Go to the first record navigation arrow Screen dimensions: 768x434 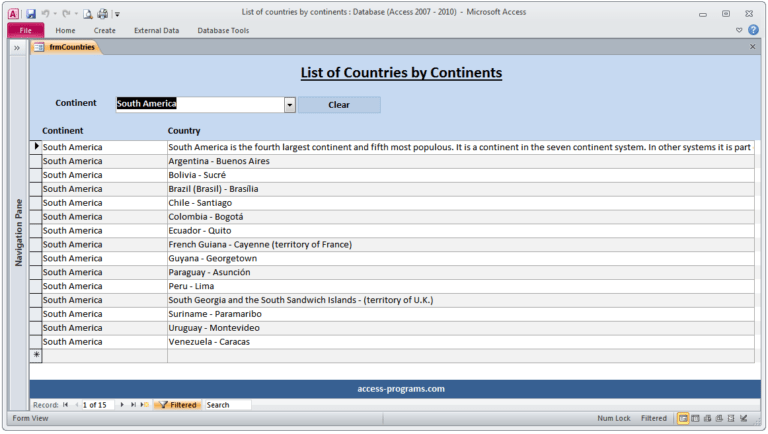(x=65, y=405)
